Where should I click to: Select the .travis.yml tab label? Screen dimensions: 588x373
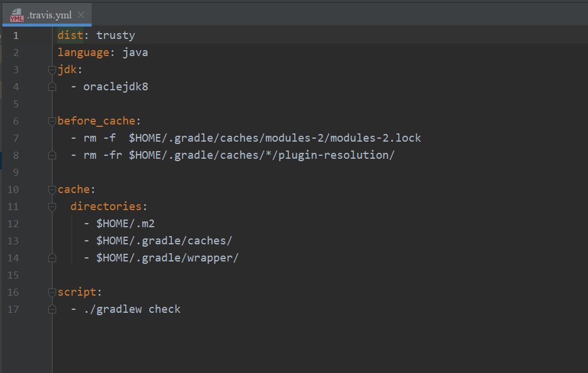click(x=49, y=15)
